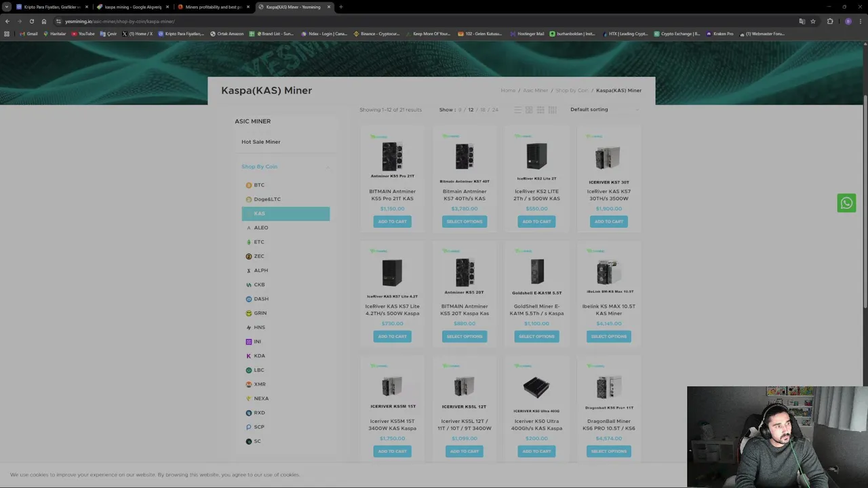Image resolution: width=868 pixels, height=488 pixels.
Task: Bookmark this page with the star icon
Action: pyautogui.click(x=813, y=21)
